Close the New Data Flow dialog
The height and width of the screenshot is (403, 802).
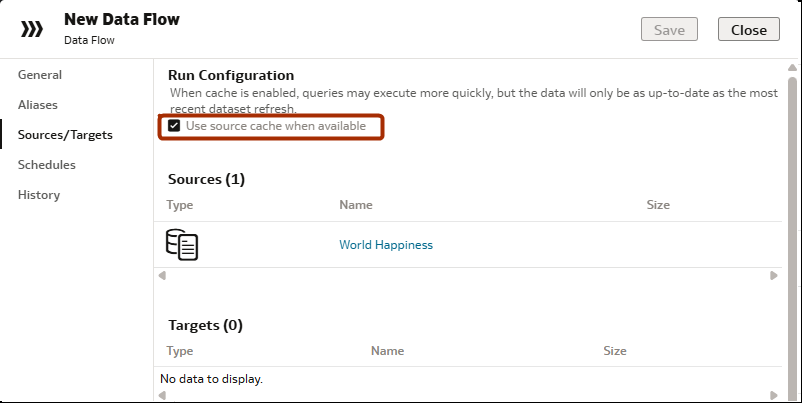[748, 30]
